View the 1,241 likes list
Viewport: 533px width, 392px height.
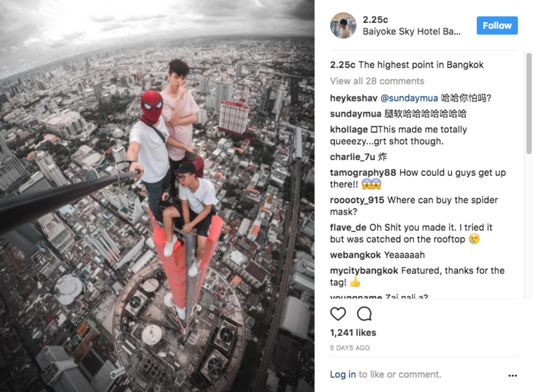[353, 332]
